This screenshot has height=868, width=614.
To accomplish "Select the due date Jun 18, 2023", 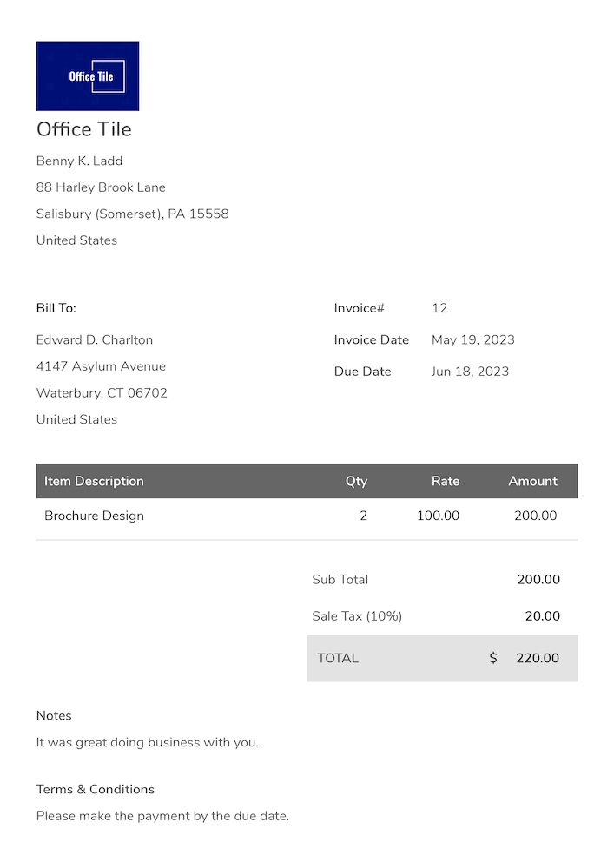I will click(470, 372).
